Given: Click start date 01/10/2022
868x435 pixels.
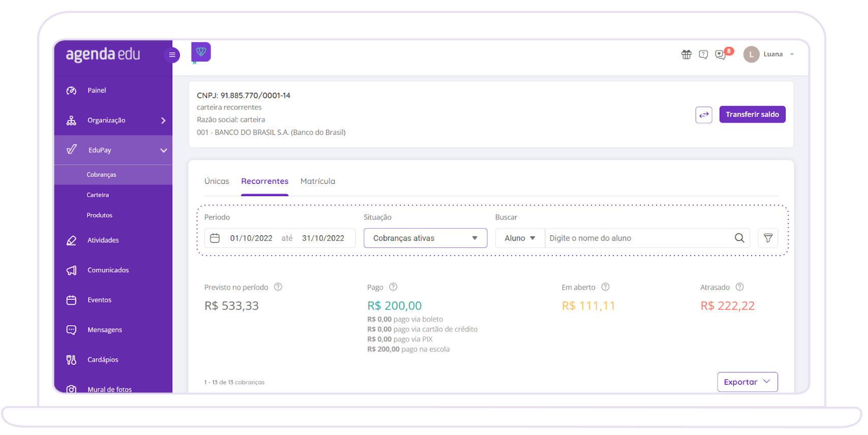Looking at the screenshot, I should 251,238.
